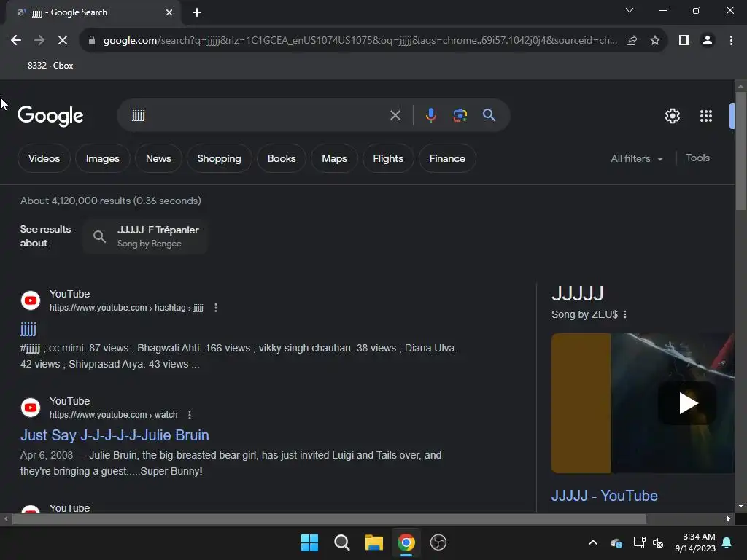Switch to Books results
Viewport: 747px width, 560px height.
[282, 158]
